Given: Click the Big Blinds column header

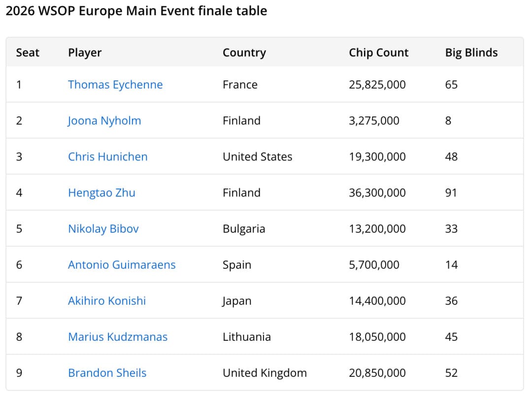Looking at the screenshot, I should 471,53.
